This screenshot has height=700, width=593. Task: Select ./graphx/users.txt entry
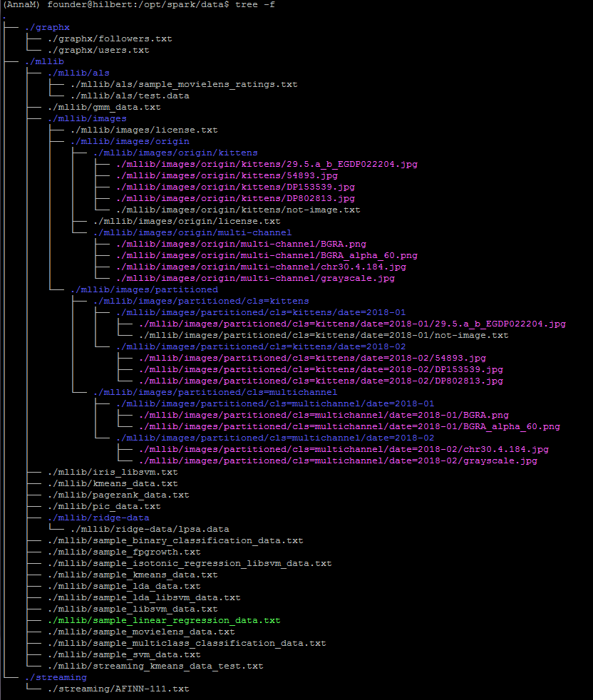pyautogui.click(x=98, y=50)
